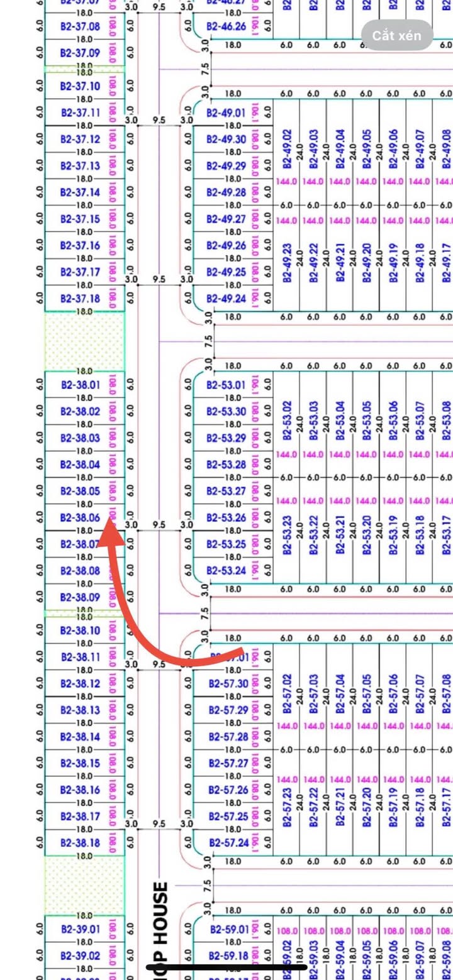453x980 pixels.
Task: Select lot label B2-37.11
Action: click(80, 113)
